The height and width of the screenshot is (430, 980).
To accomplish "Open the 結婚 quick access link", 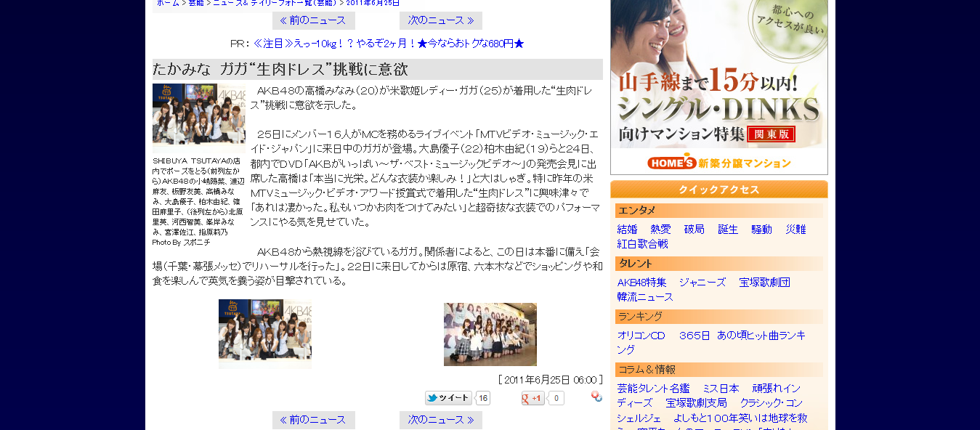I will pyautogui.click(x=628, y=230).
